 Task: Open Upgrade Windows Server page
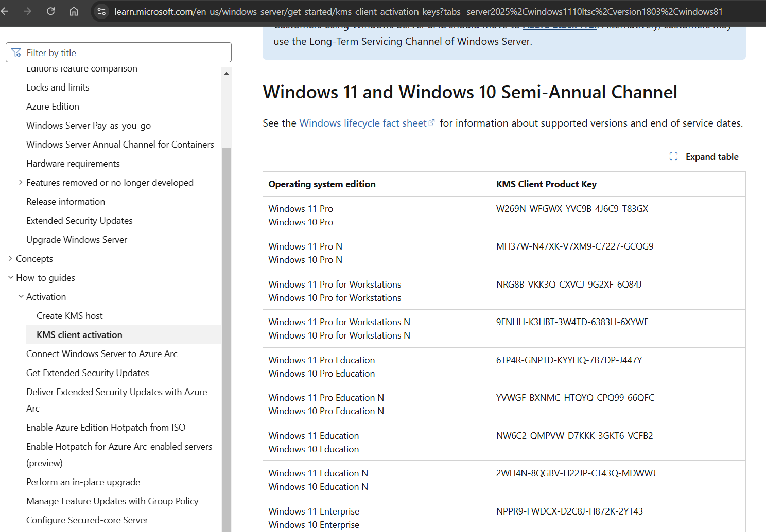click(x=77, y=240)
